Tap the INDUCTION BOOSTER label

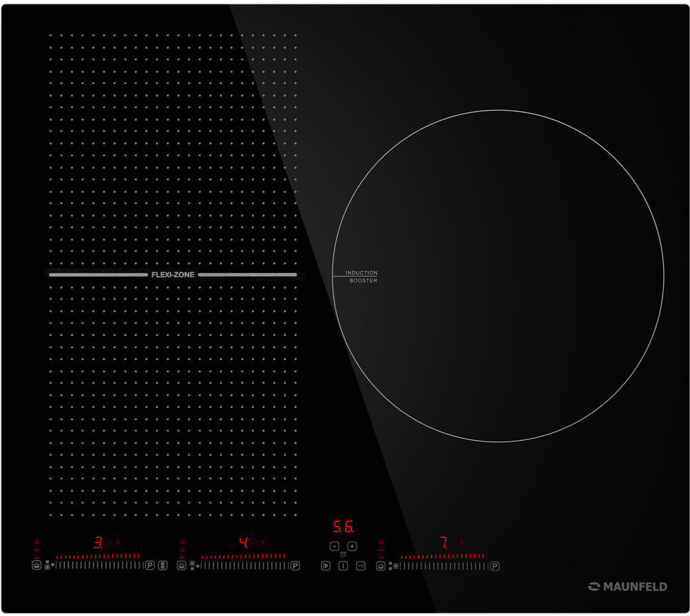pos(362,277)
